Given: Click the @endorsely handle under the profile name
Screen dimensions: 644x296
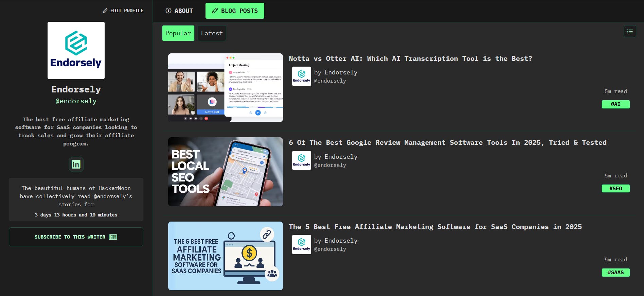Looking at the screenshot, I should [x=76, y=101].
